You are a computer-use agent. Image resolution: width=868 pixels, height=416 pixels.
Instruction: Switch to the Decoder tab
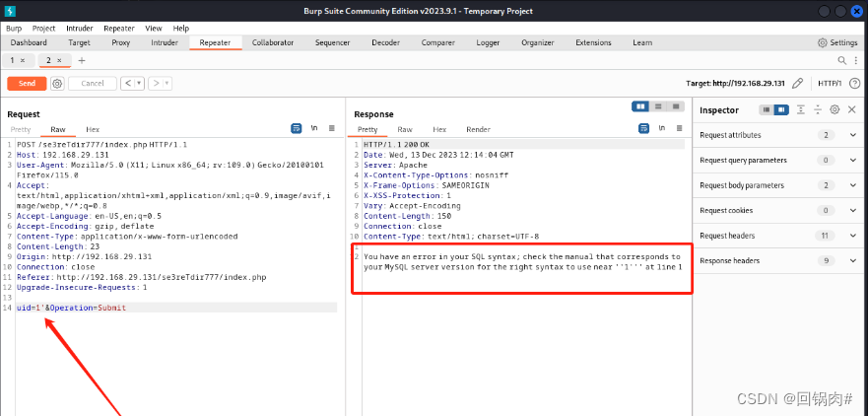tap(386, 42)
